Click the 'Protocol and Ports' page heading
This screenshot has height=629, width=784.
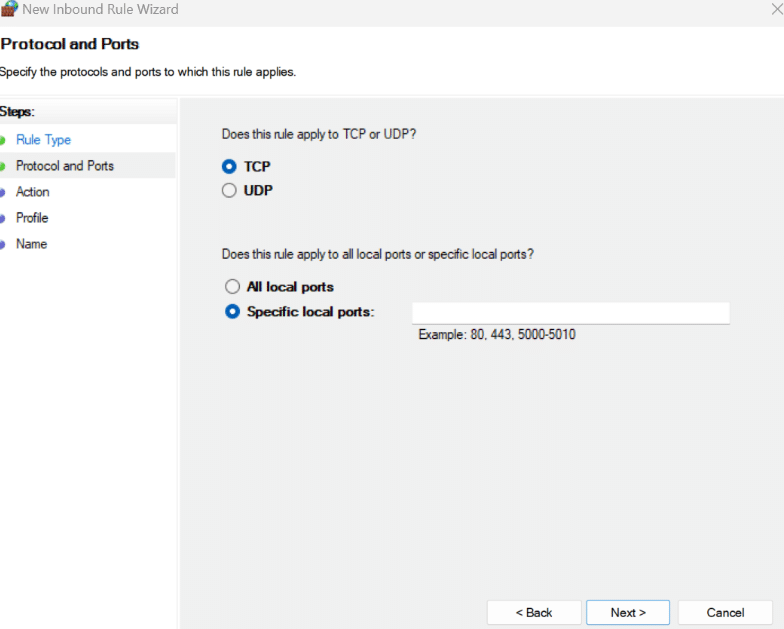(70, 44)
